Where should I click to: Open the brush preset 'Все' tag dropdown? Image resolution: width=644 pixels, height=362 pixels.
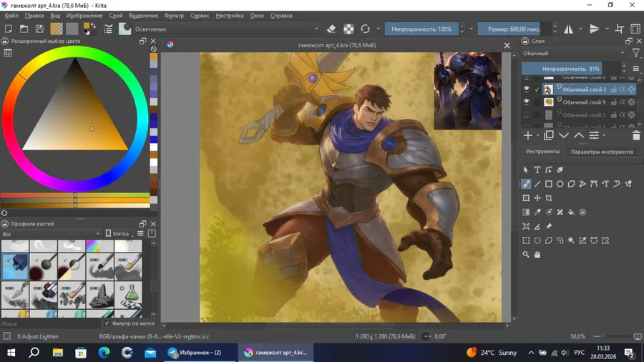click(x=52, y=234)
